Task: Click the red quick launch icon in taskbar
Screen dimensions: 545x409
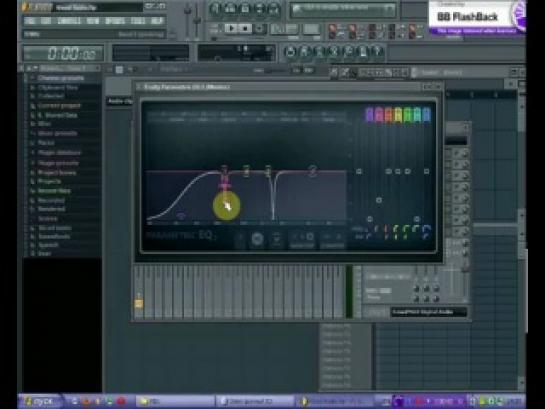Action: 121,401
